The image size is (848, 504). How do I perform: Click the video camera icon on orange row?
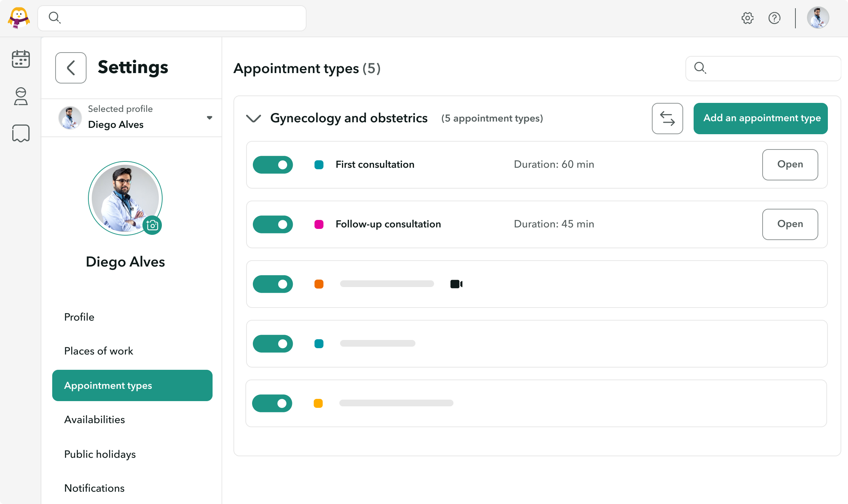pos(456,284)
